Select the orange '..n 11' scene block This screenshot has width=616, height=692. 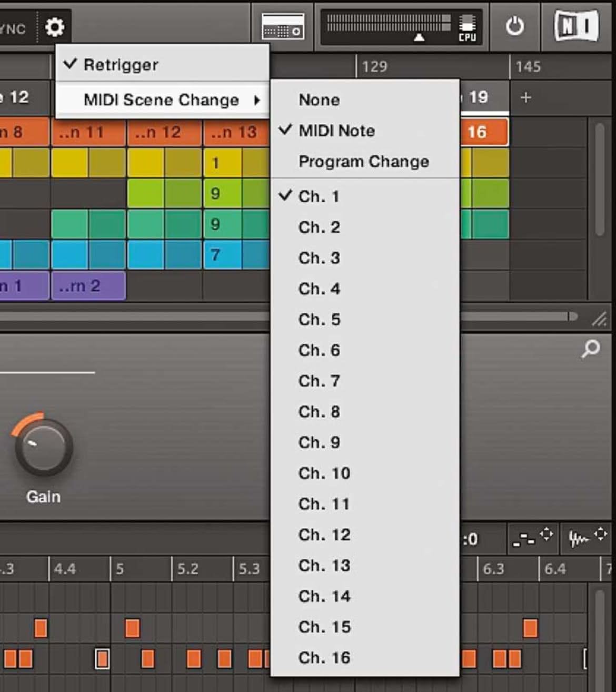click(88, 132)
